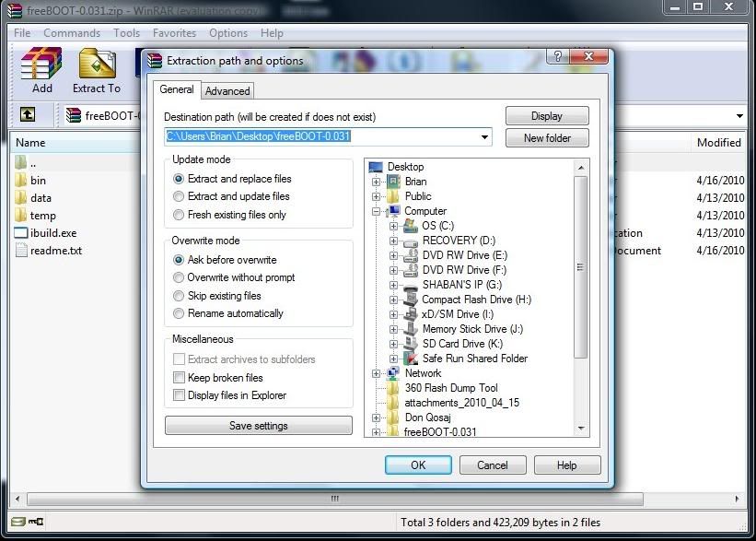Expand the SHABAN'S IP (G:) node

(393, 285)
